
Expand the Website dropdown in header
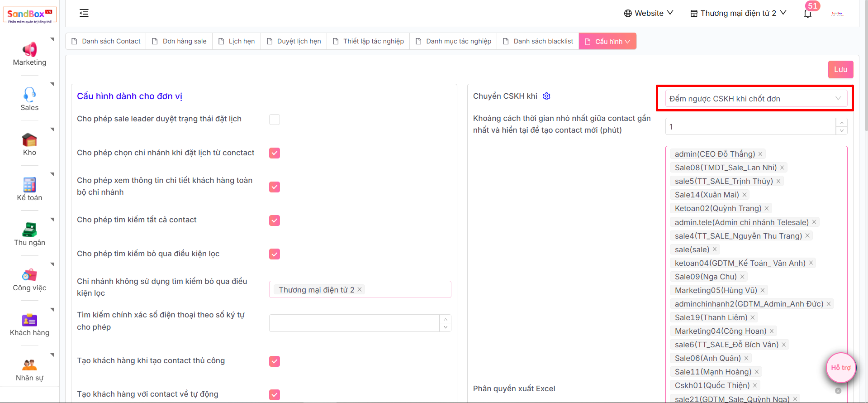click(x=649, y=13)
